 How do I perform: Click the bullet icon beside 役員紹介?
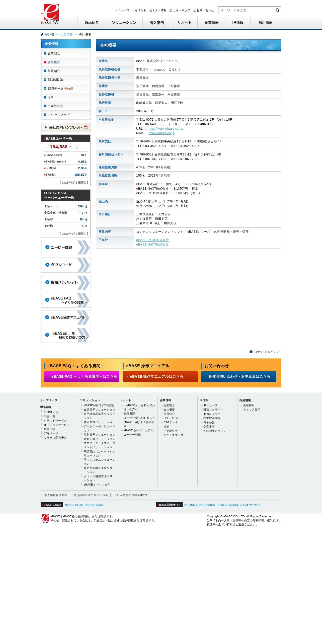point(45,71)
